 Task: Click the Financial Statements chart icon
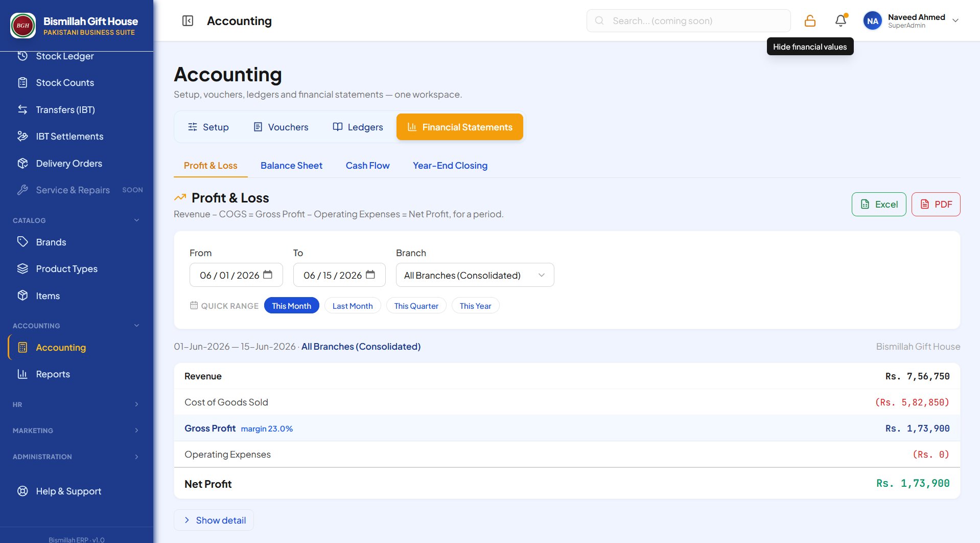412,127
